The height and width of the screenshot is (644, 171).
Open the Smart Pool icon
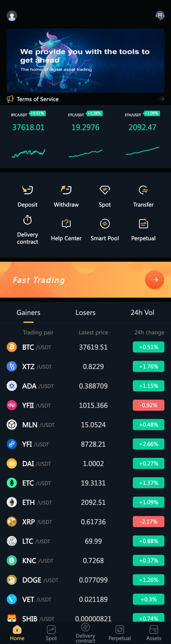click(x=105, y=224)
